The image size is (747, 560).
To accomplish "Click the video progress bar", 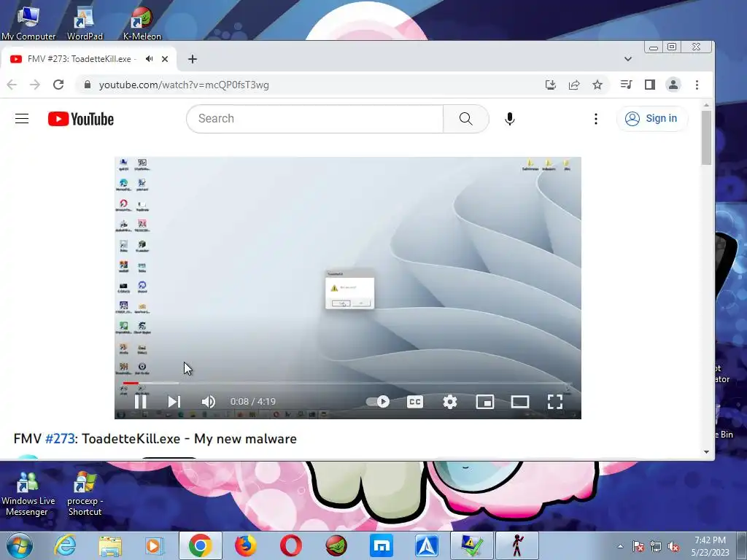I will (x=347, y=383).
